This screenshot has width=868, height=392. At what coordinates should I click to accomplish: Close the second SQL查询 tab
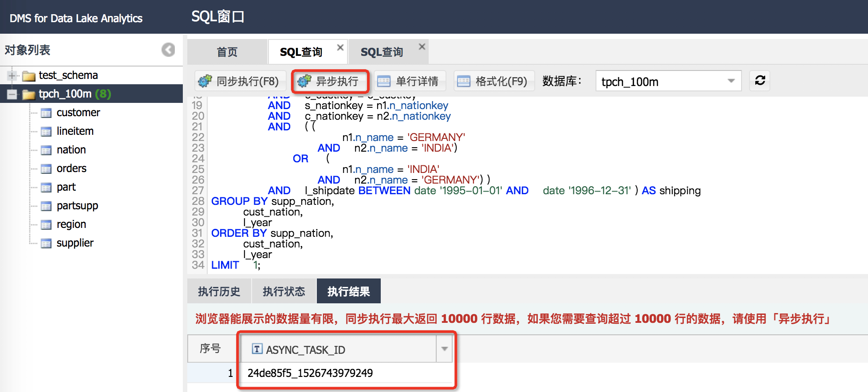pos(422,47)
